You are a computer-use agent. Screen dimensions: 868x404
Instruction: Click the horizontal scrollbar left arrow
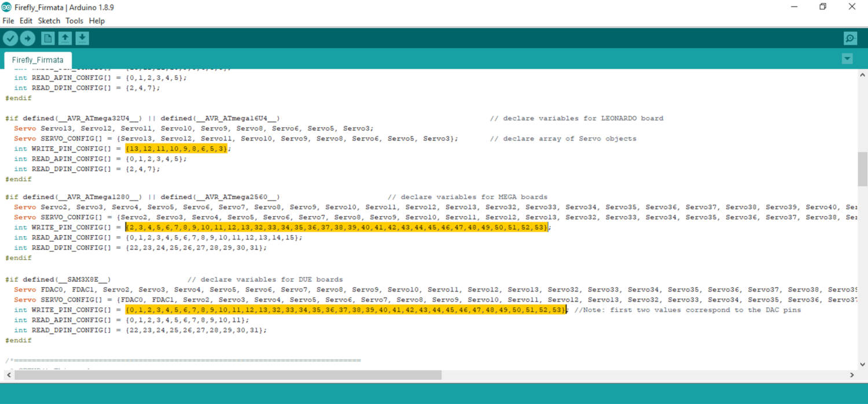coord(8,375)
